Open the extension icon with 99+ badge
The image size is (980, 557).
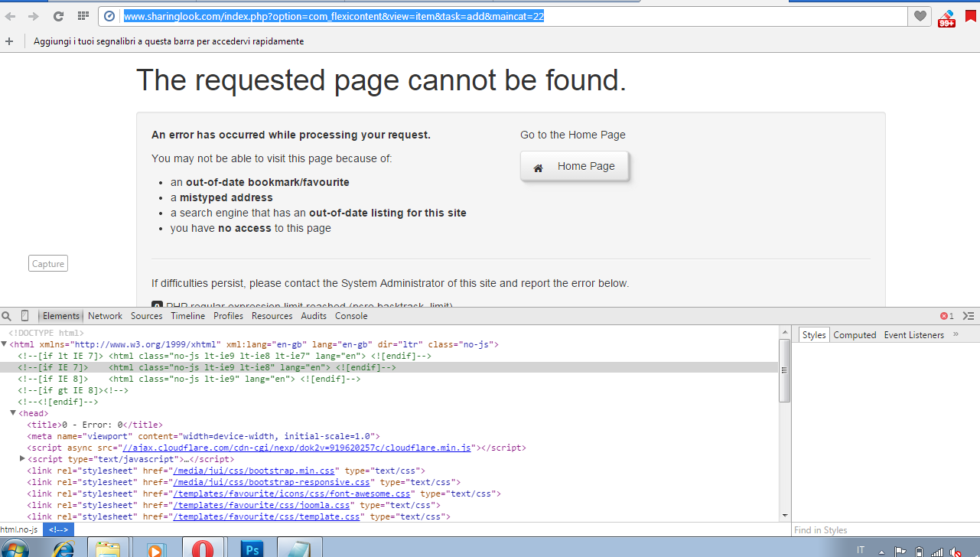946,18
